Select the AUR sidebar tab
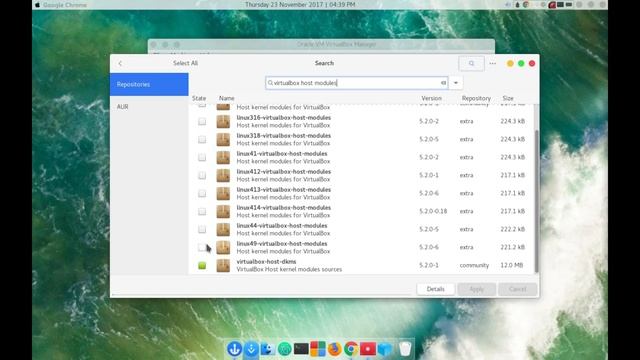 click(149, 107)
